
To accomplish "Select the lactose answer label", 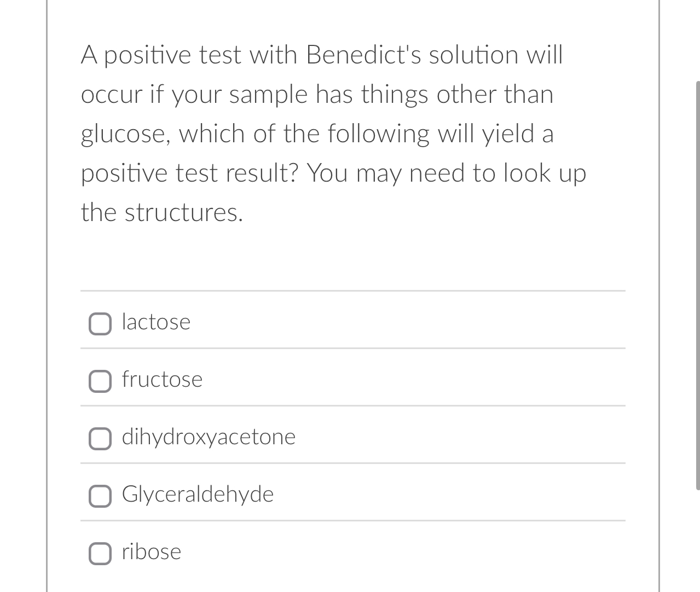I will coord(155,322).
